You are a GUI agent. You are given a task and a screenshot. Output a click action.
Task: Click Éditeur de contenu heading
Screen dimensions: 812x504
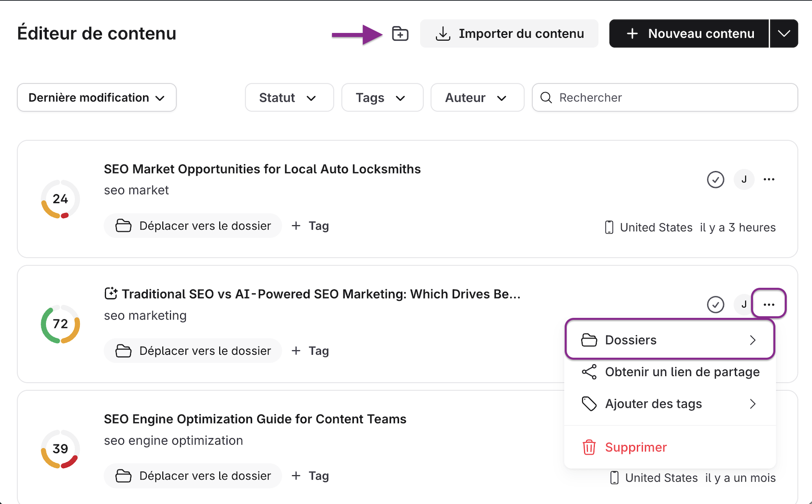click(97, 33)
